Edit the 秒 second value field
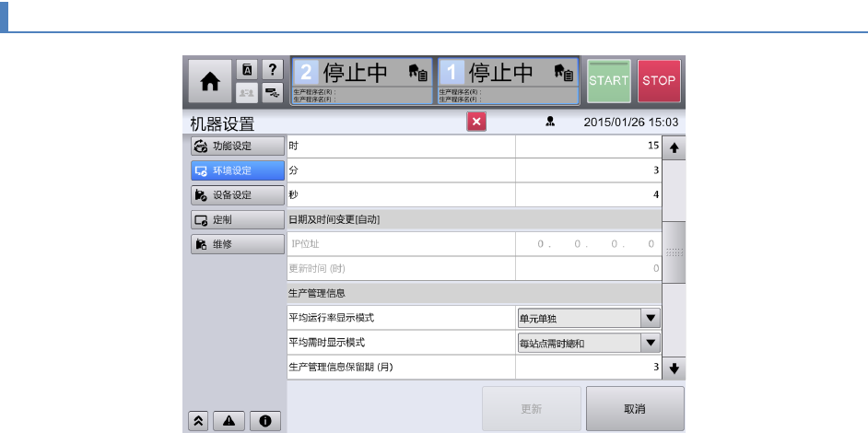 589,195
